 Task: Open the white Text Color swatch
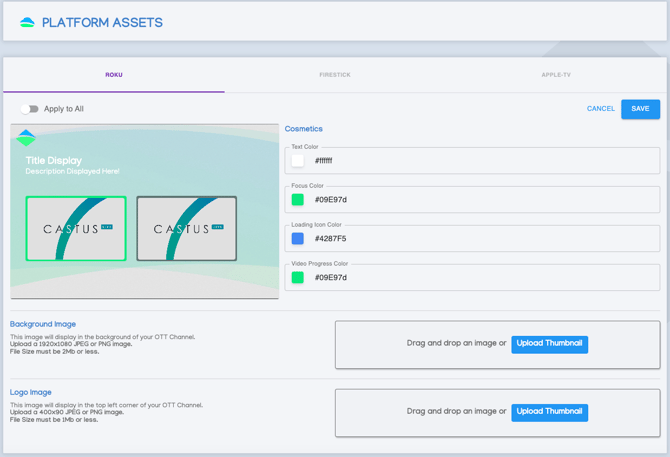tap(298, 161)
